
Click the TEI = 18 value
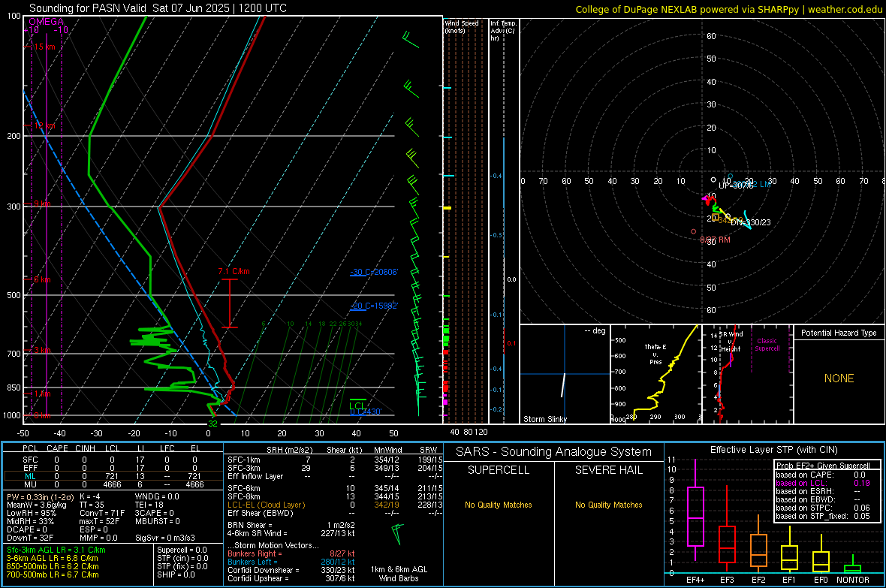click(x=149, y=505)
